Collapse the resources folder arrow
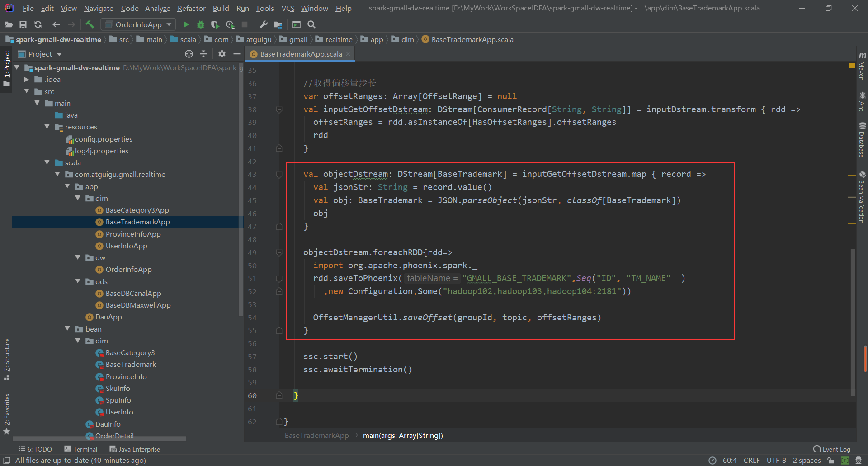The height and width of the screenshot is (466, 868). pos(47,127)
